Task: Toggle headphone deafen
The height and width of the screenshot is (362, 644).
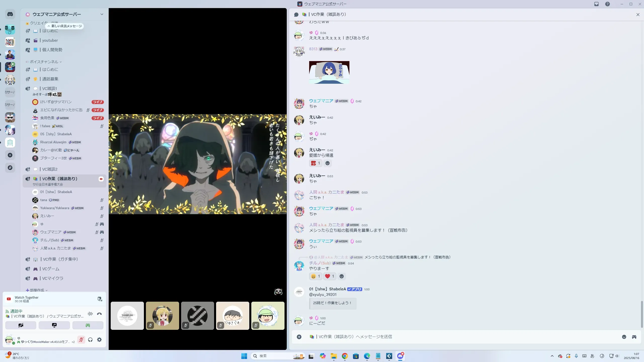Action: (x=90, y=340)
